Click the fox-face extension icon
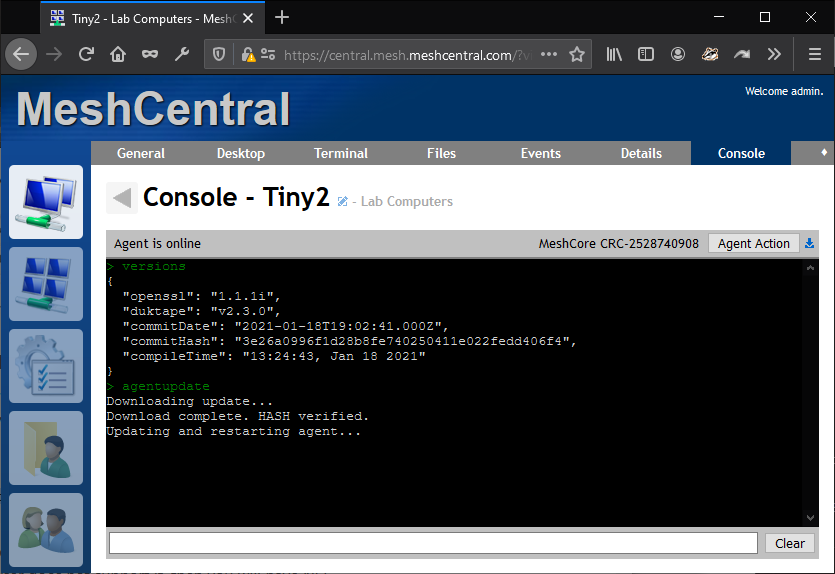The height and width of the screenshot is (574, 835). 710,54
